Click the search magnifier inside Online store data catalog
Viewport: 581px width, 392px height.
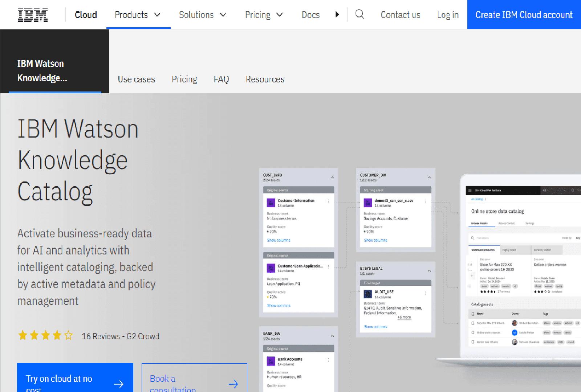pyautogui.click(x=472, y=238)
